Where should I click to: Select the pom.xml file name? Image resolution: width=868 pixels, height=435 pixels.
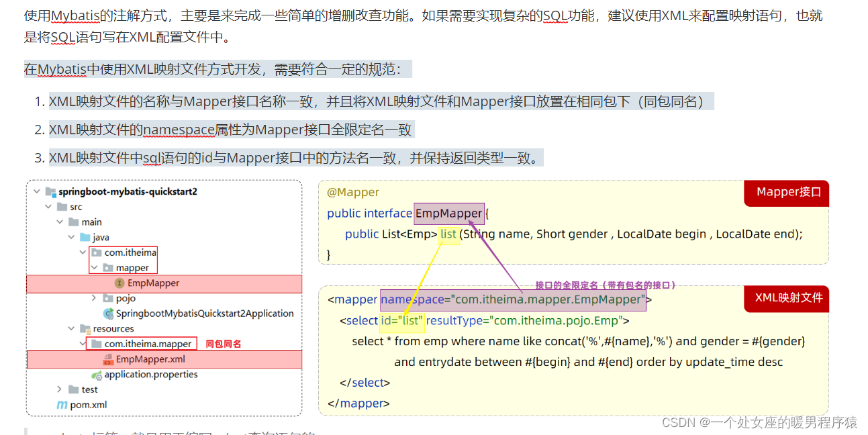point(89,405)
